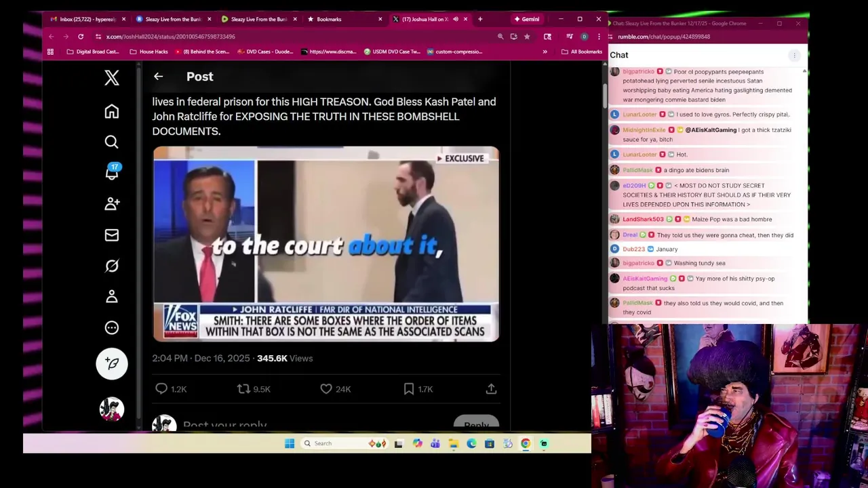
Task: Mute audio on the Joshua Hall tab
Action: (456, 19)
